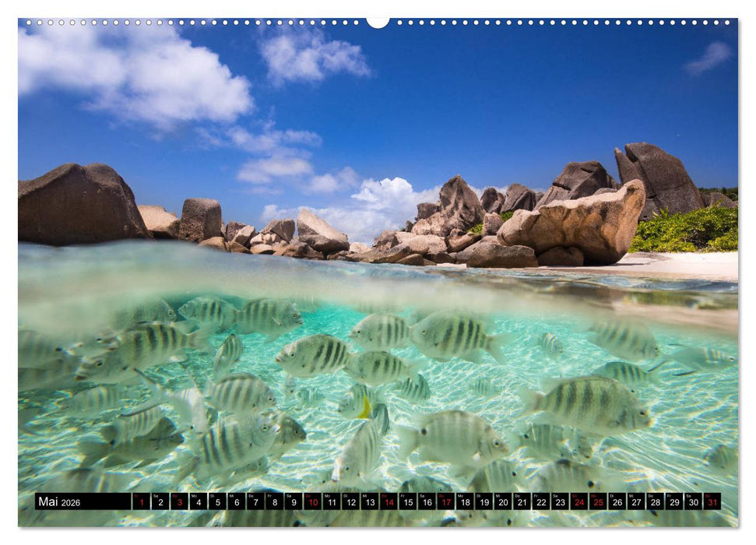Click red Sunday 10 in the calendar row
The image size is (756, 545).
(311, 503)
